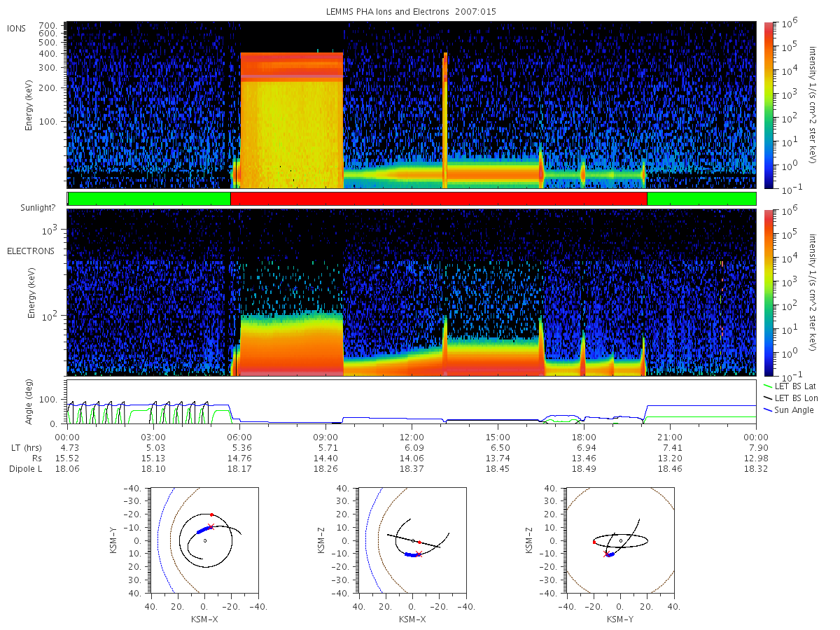The image size is (840, 630).
Task: Click the Dipole L value "18.06"
Action: pyautogui.click(x=67, y=469)
